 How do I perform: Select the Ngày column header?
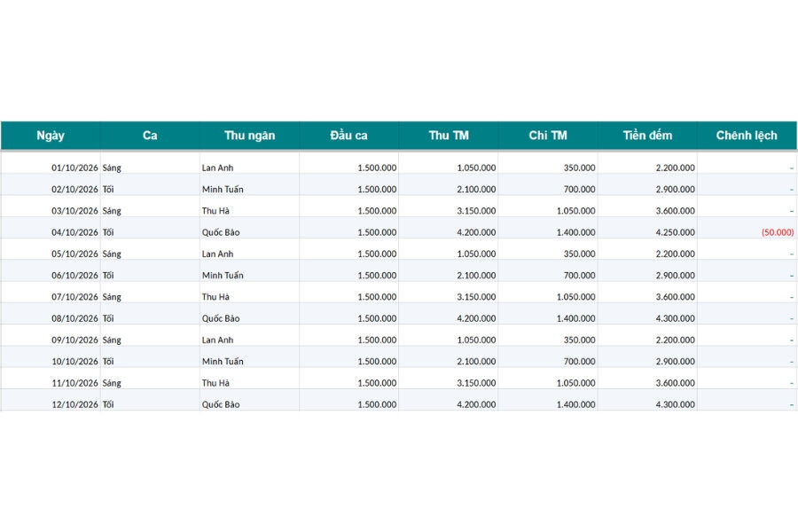[x=51, y=136]
